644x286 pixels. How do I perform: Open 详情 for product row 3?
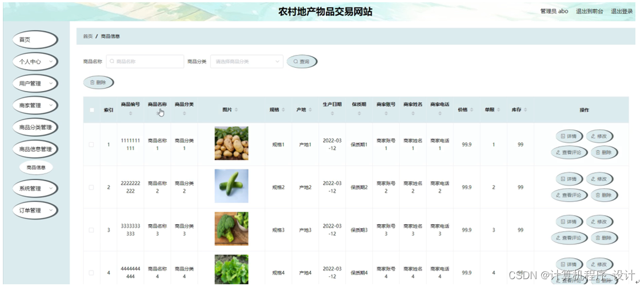pyautogui.click(x=569, y=222)
